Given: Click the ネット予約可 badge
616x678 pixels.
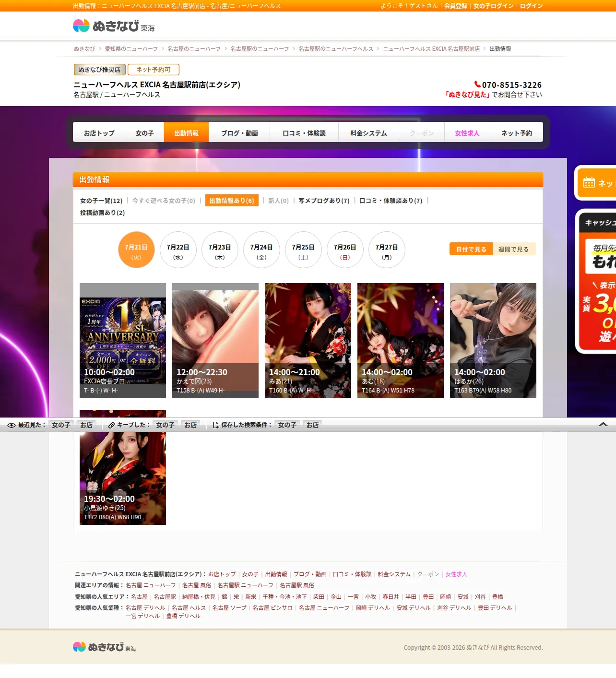Looking at the screenshot, I should click(154, 70).
